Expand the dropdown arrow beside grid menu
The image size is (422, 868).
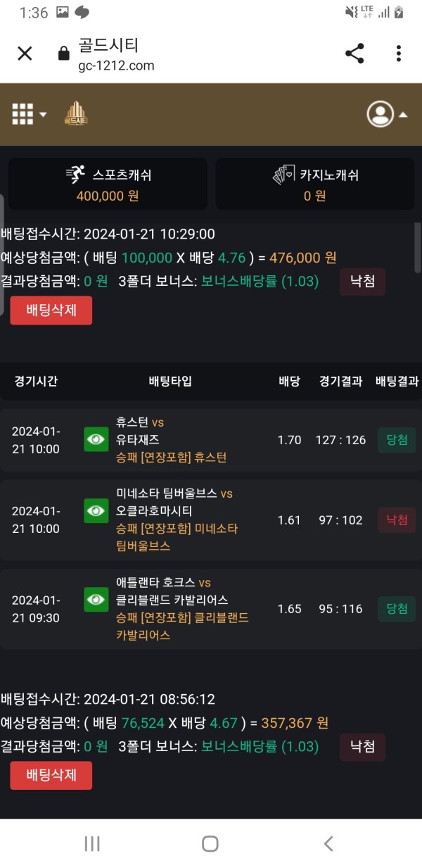point(44,115)
